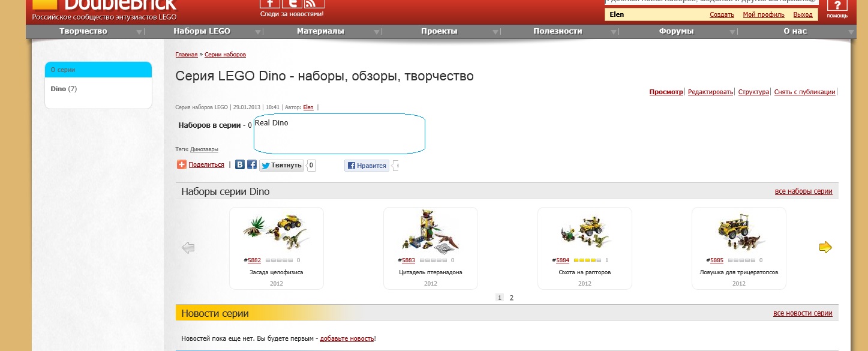
Task: Share the page via the VKontakte icon
Action: [x=240, y=164]
